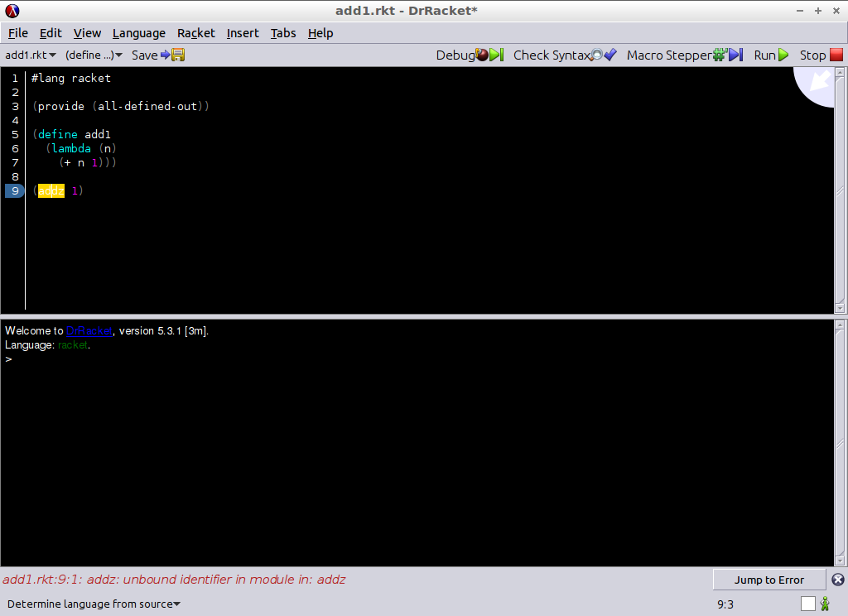Run the program with green arrow
This screenshot has width=848, height=616.
pyautogui.click(x=771, y=55)
